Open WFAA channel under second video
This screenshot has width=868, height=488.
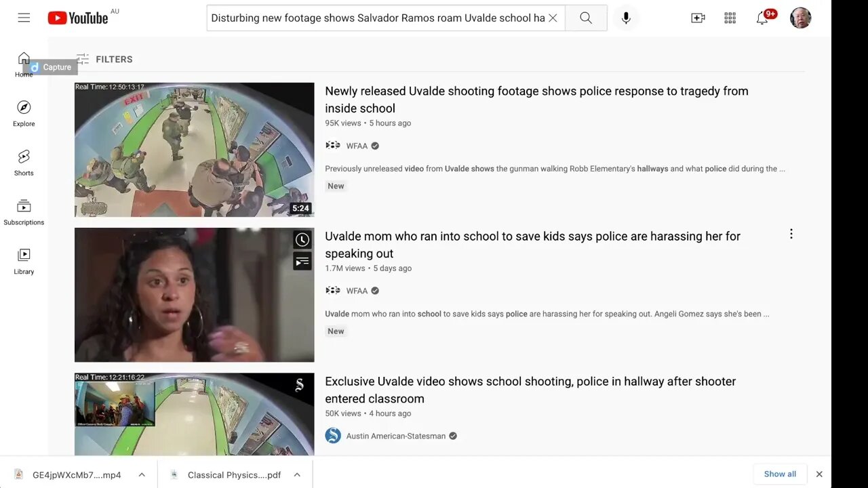coord(355,291)
